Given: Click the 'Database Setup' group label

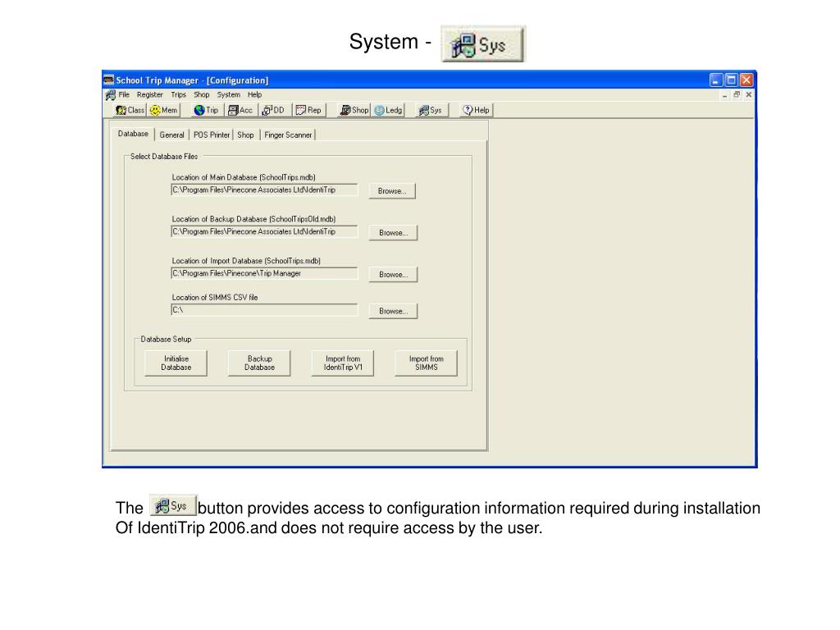Looking at the screenshot, I should click(166, 339).
